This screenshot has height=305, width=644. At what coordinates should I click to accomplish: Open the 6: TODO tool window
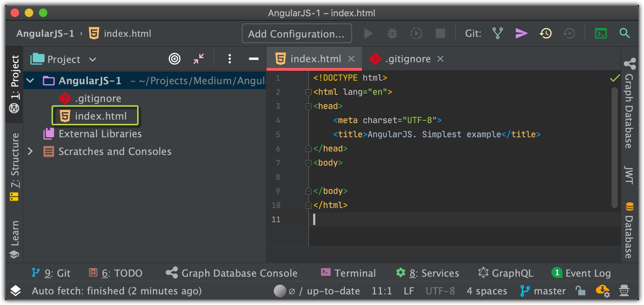point(116,273)
